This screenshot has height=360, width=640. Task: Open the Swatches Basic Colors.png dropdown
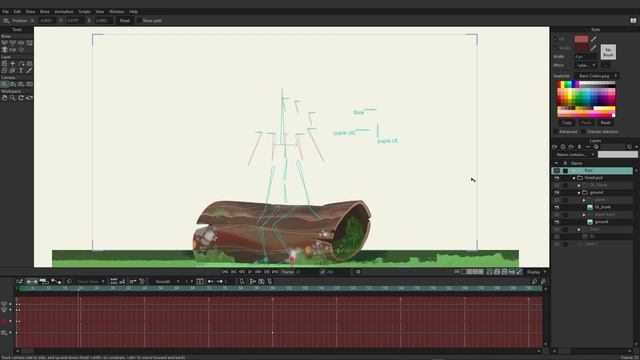coord(597,76)
